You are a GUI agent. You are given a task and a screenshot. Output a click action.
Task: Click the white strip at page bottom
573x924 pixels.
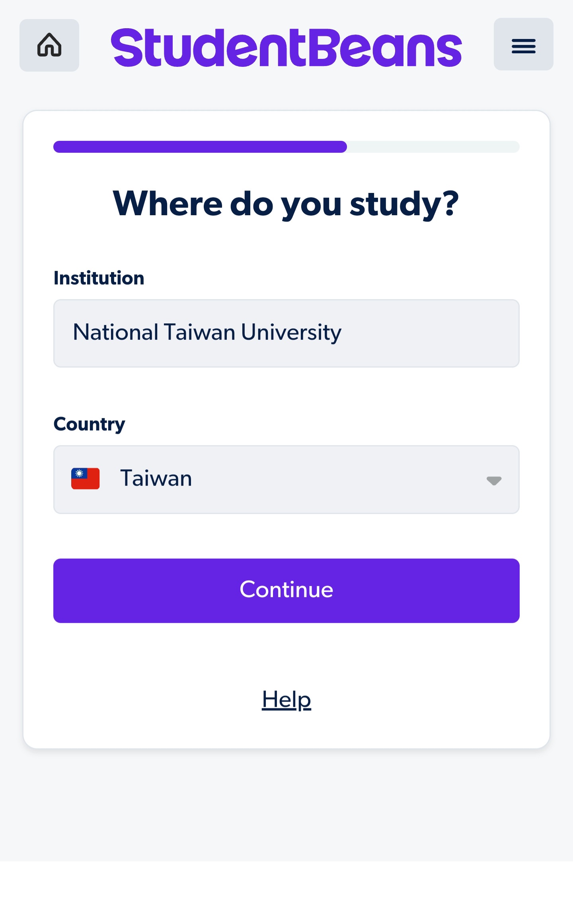[286, 893]
